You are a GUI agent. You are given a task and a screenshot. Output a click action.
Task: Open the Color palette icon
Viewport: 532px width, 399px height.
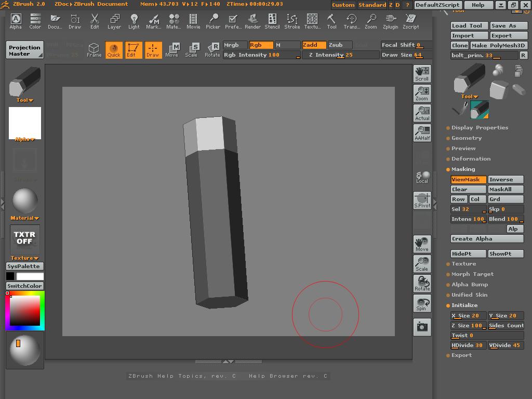point(35,21)
